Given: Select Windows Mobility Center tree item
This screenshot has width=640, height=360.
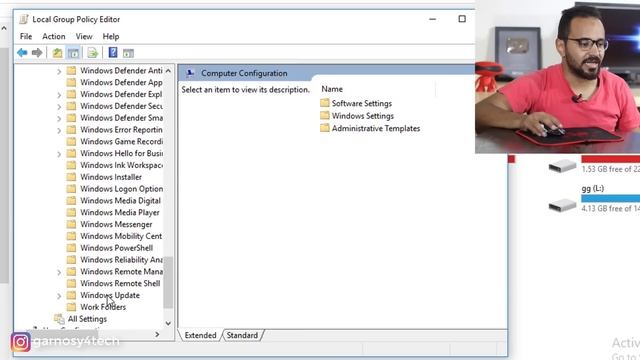Looking at the screenshot, I should (121, 236).
